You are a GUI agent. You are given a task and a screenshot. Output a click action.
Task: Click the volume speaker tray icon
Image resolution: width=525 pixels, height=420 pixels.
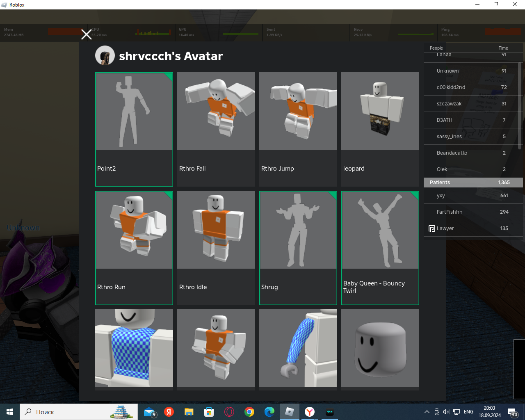click(446, 412)
